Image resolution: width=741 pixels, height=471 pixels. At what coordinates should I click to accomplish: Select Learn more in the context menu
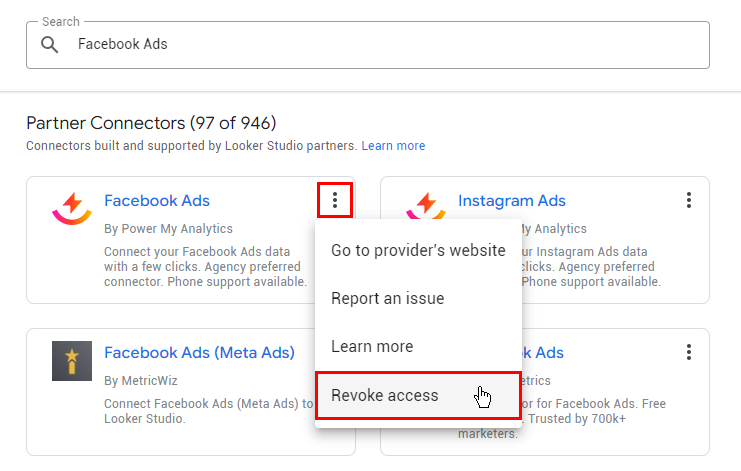372,347
